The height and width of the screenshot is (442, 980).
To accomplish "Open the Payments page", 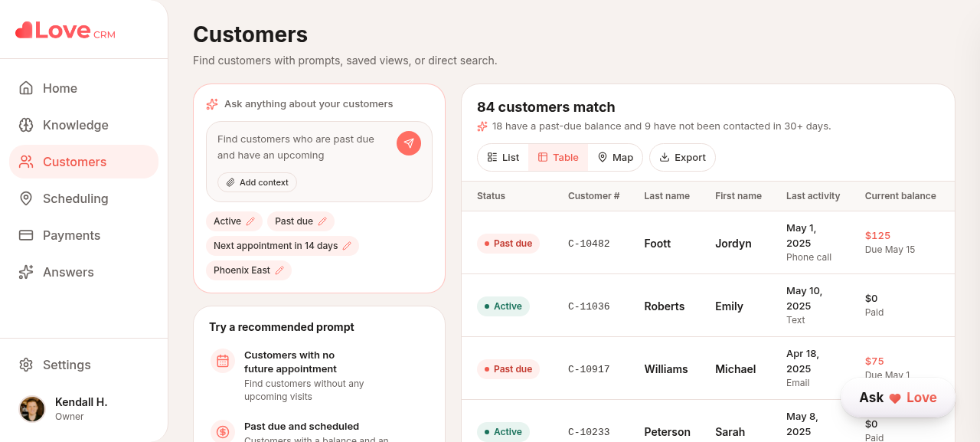I will click(x=83, y=235).
